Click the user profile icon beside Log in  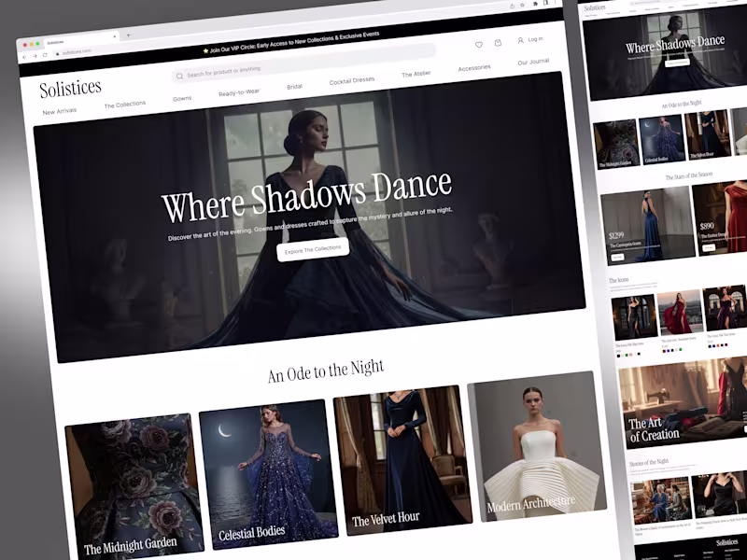pos(520,40)
